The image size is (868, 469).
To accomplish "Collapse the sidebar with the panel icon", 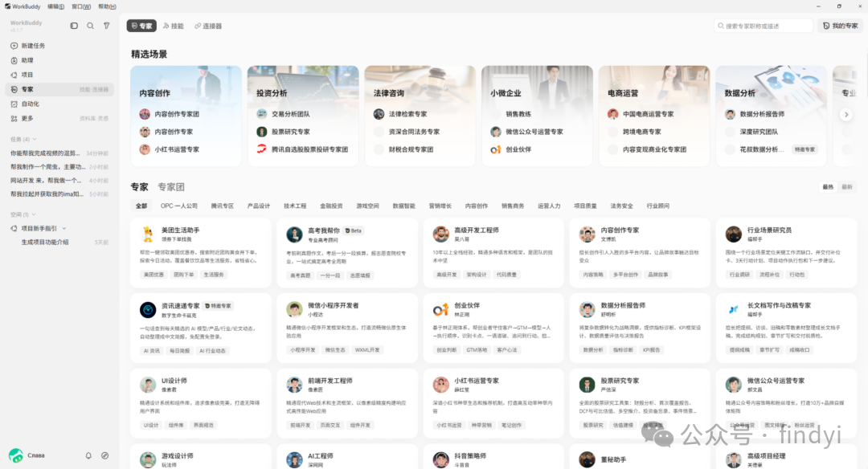I will (74, 26).
